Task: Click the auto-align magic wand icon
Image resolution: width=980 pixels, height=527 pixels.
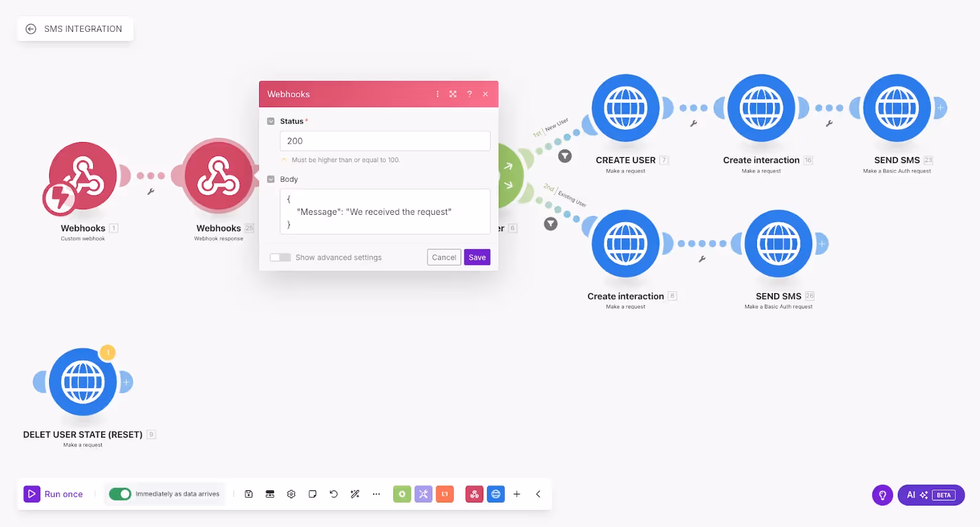Action: click(355, 494)
